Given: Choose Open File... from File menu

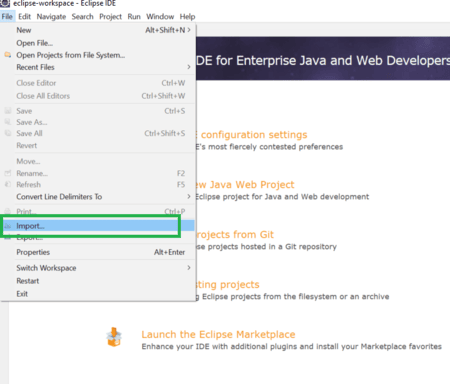Looking at the screenshot, I should pos(98,43).
